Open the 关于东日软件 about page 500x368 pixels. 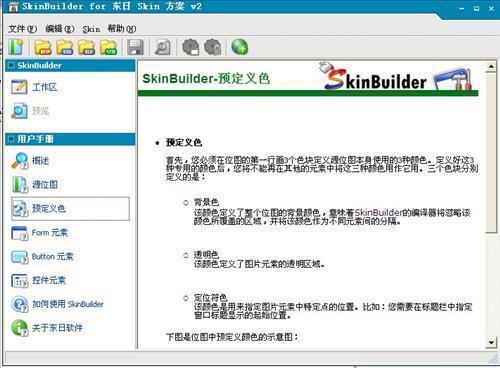47,328
